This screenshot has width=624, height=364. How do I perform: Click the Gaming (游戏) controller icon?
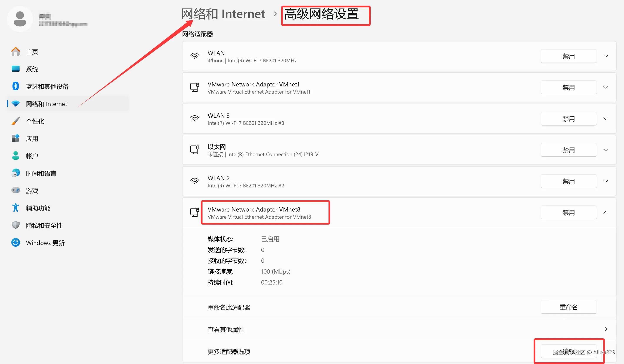[16, 190]
